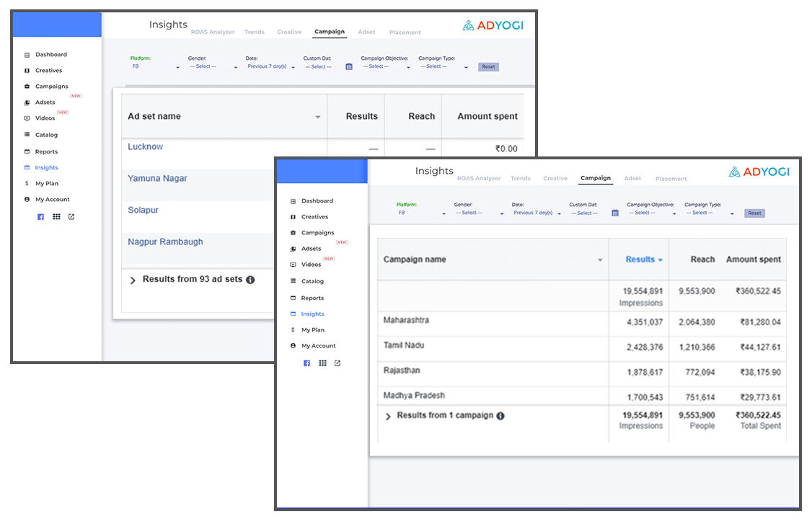Image resolution: width=812 pixels, height=522 pixels.
Task: Open Reports in the back window sidebar
Action: [46, 152]
